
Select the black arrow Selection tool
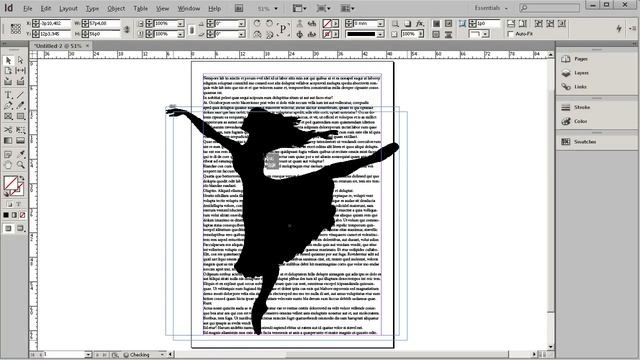point(8,60)
